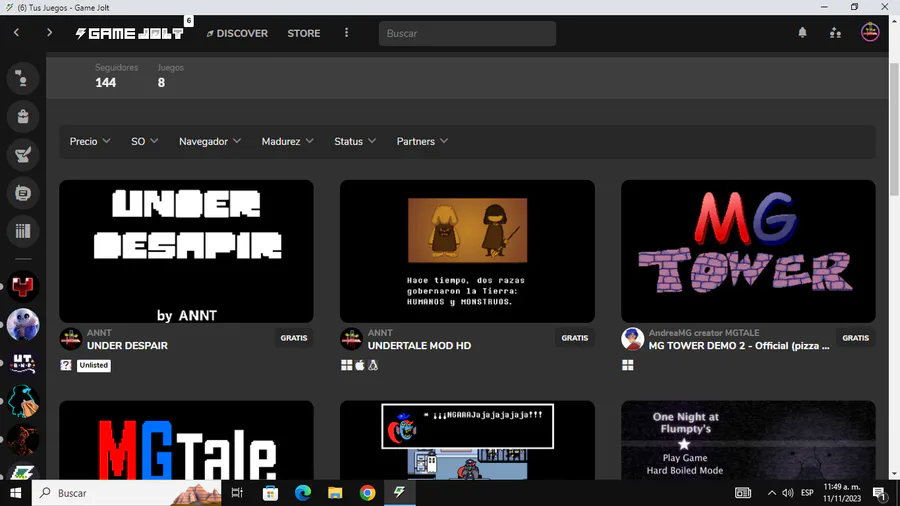Screen dimensions: 900x506
Task: Open the sidebar icon below the backpack
Action: pyautogui.click(x=23, y=155)
